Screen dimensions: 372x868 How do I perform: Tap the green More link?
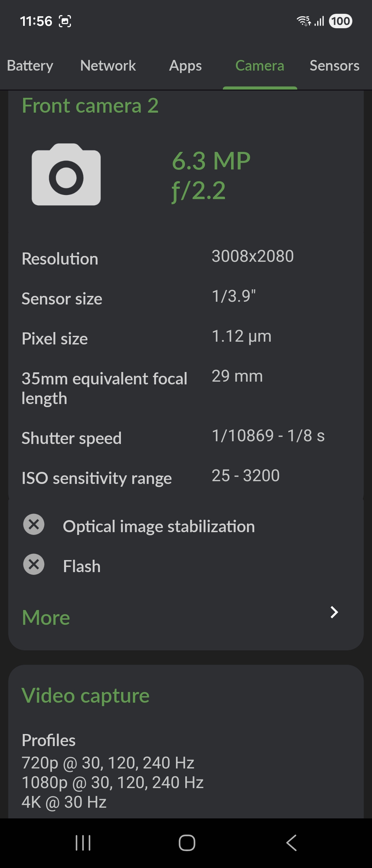pos(46,617)
